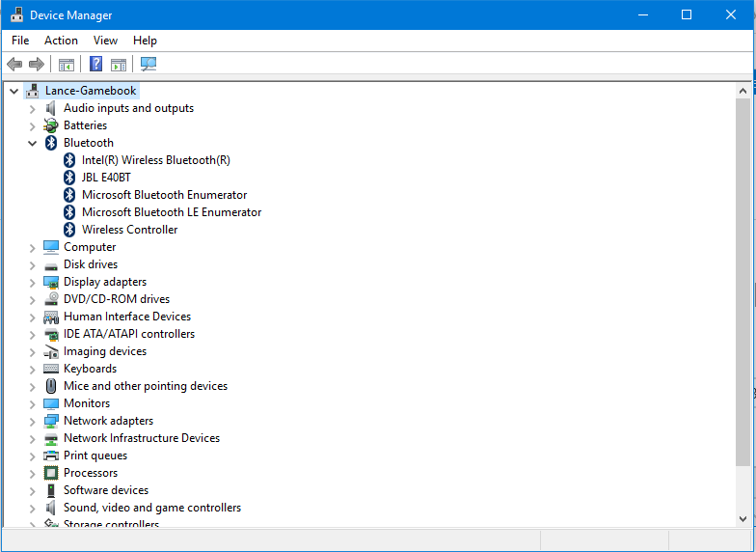Click the Bluetooth category icon
The height and width of the screenshot is (552, 756).
point(51,143)
